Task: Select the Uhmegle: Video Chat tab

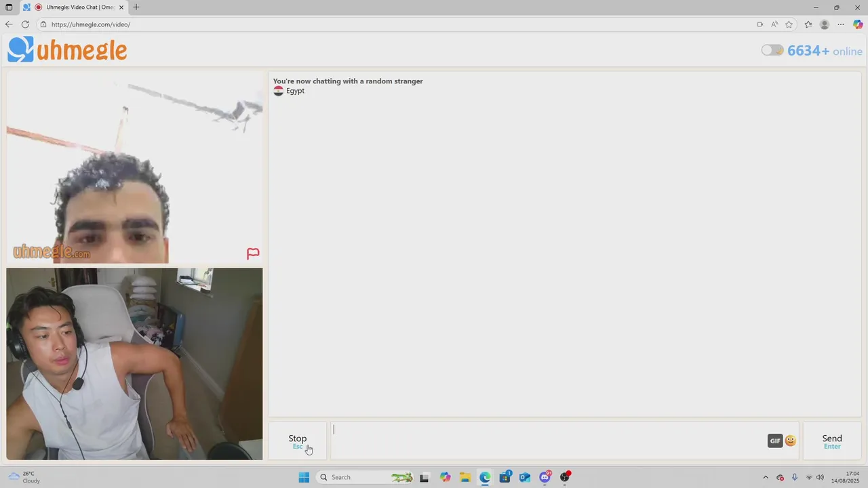Action: tap(75, 7)
